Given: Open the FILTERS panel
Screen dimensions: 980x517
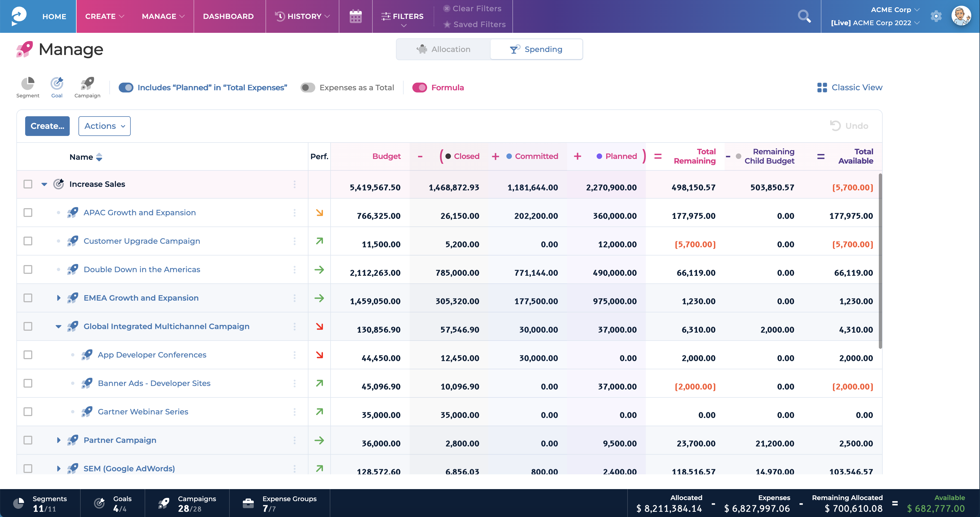Looking at the screenshot, I should tap(402, 16).
